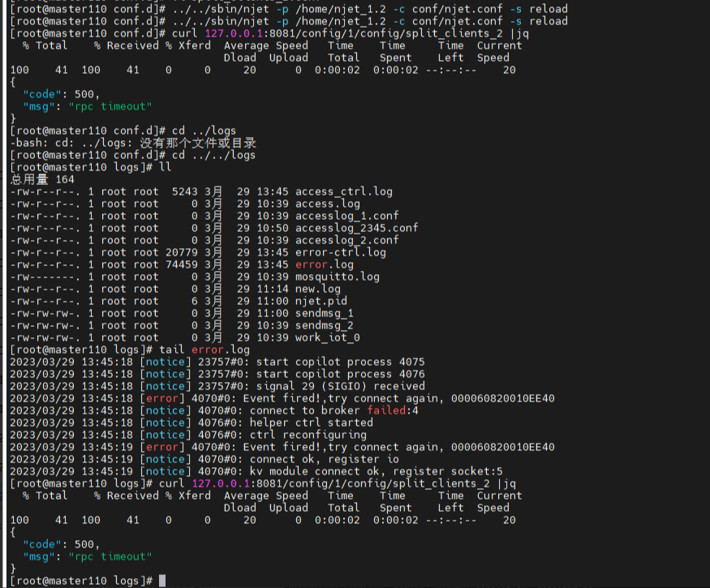Click the 'start copilot process 4075' line
The image size is (710, 588).
(x=340, y=362)
